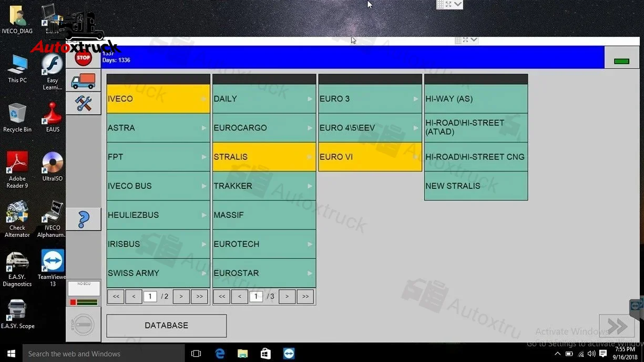Select Easy Learning flash desktop icon
This screenshot has height=362, width=644.
(x=52, y=72)
